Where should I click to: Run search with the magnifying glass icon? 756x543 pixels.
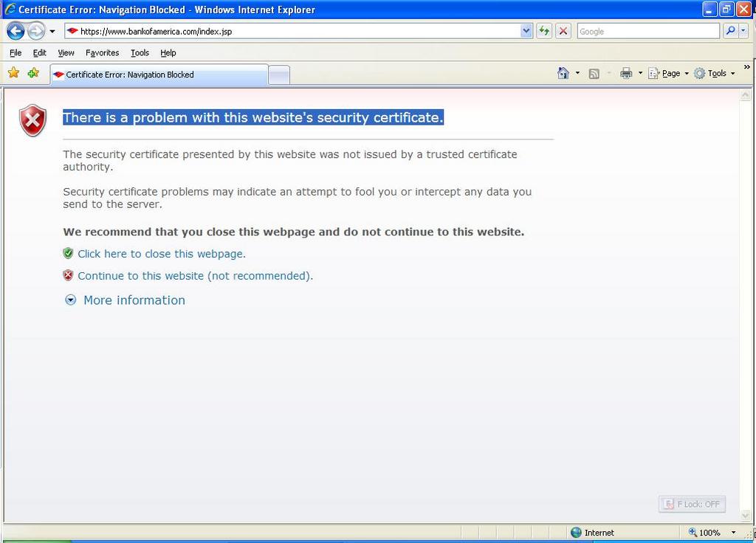click(x=730, y=31)
